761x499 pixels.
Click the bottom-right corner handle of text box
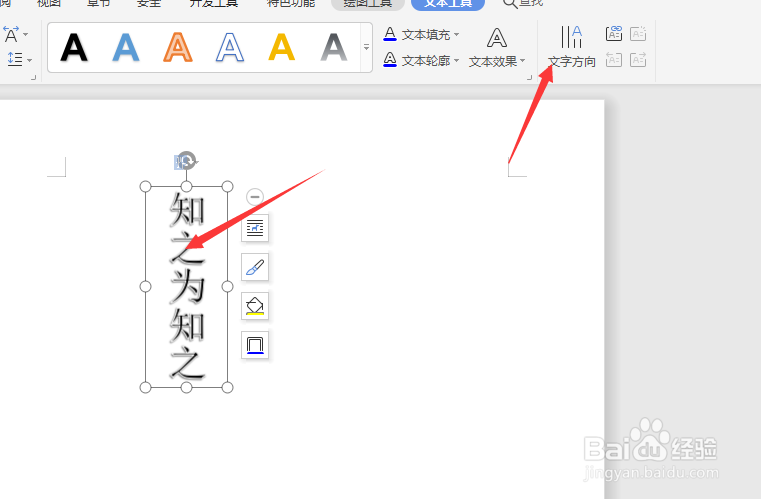227,387
